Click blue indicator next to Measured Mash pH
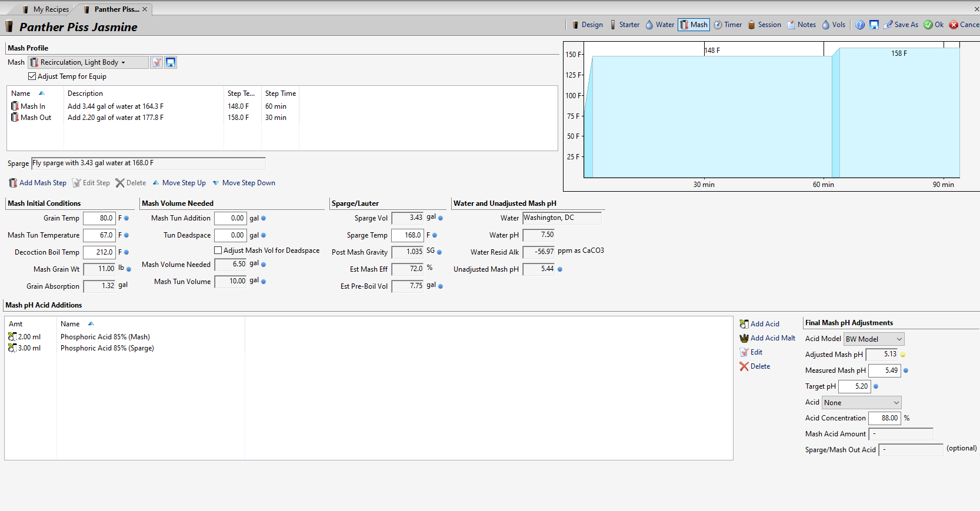Viewport: 980px width, 511px height. (906, 370)
